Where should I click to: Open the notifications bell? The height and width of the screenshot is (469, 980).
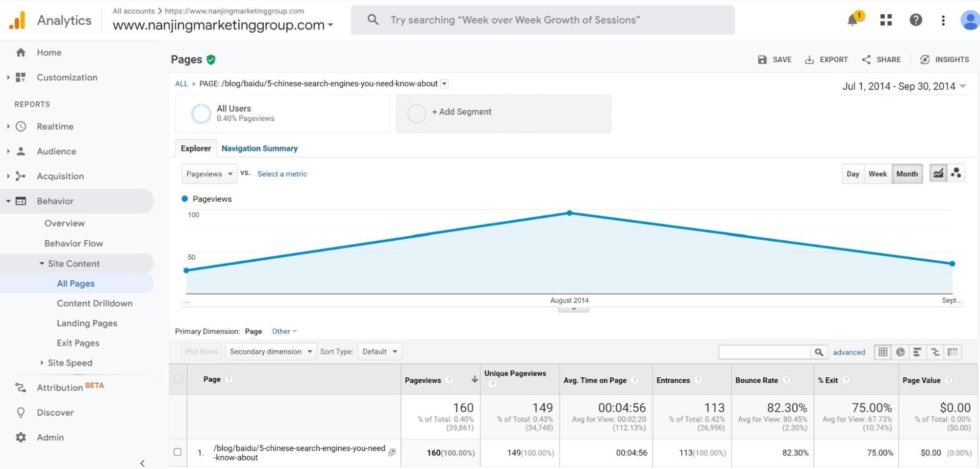tap(854, 20)
